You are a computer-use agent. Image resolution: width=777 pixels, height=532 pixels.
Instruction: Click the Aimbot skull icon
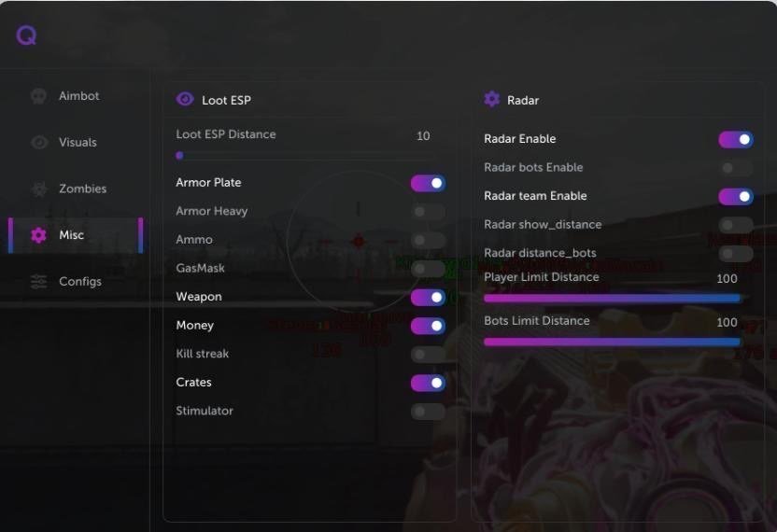tap(38, 96)
